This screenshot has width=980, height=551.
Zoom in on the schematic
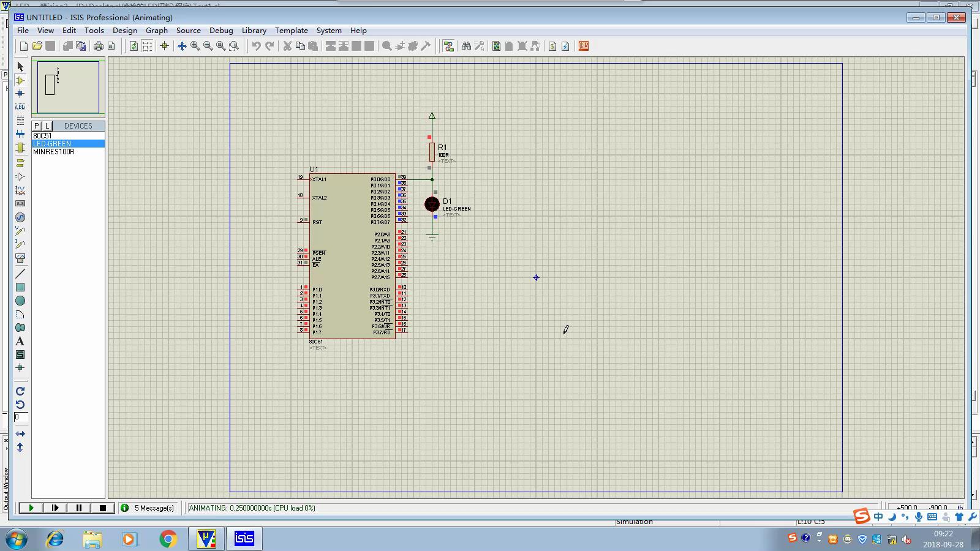[195, 46]
